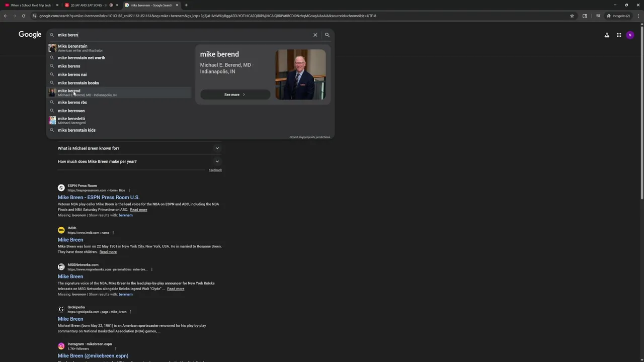Select suggestion 'mike berenstain net worth'
Image resolution: width=644 pixels, height=362 pixels.
point(119,58)
